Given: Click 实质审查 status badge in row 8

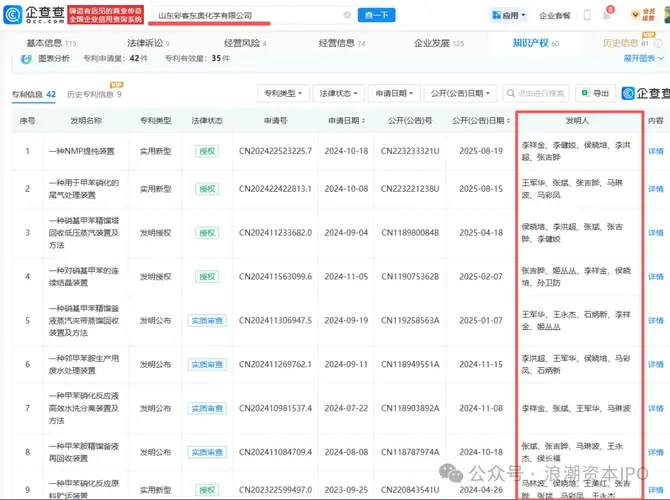Looking at the screenshot, I should click(207, 452).
